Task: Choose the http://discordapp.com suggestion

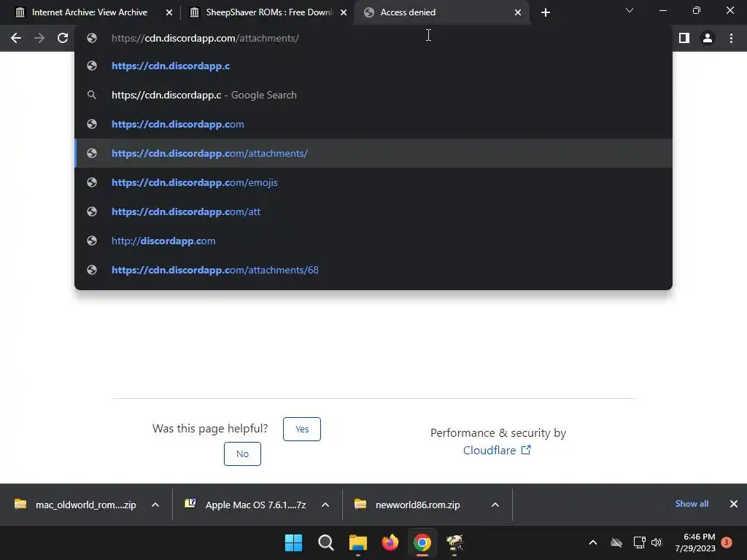Action: click(x=373, y=241)
